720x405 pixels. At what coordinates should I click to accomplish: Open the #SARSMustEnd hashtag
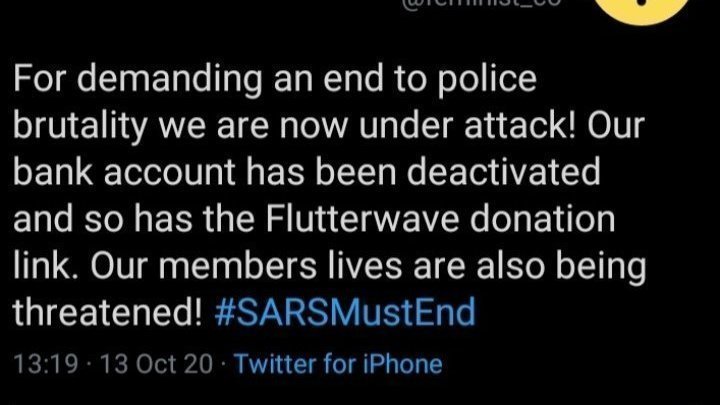click(x=345, y=312)
